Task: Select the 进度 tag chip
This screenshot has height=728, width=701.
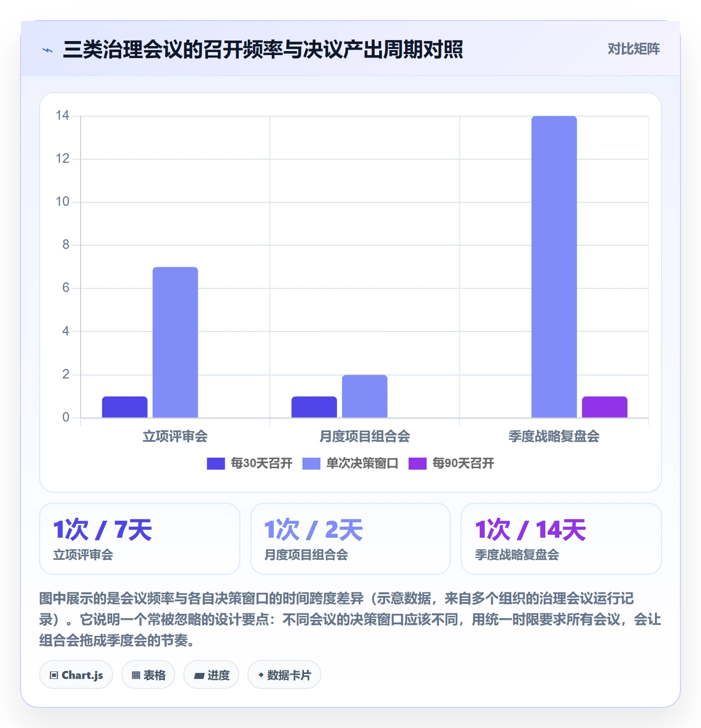Action: [x=211, y=675]
